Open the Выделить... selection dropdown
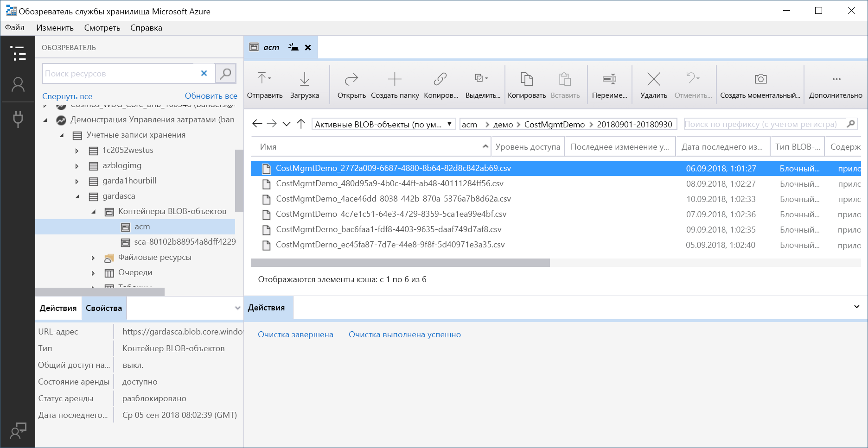 (x=483, y=85)
